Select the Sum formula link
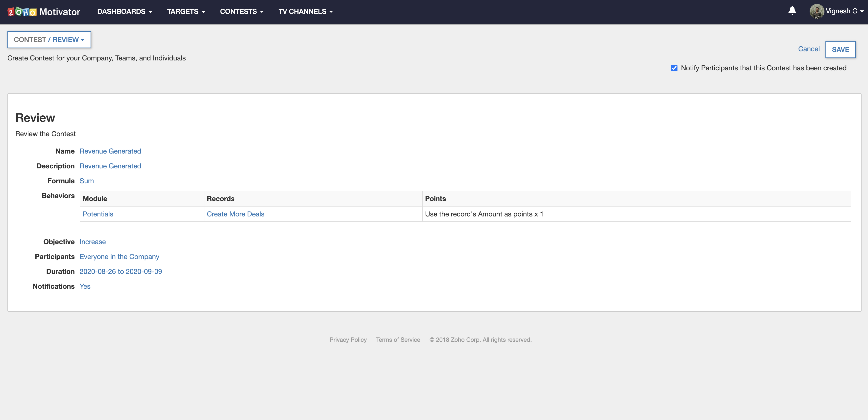 pyautogui.click(x=87, y=181)
